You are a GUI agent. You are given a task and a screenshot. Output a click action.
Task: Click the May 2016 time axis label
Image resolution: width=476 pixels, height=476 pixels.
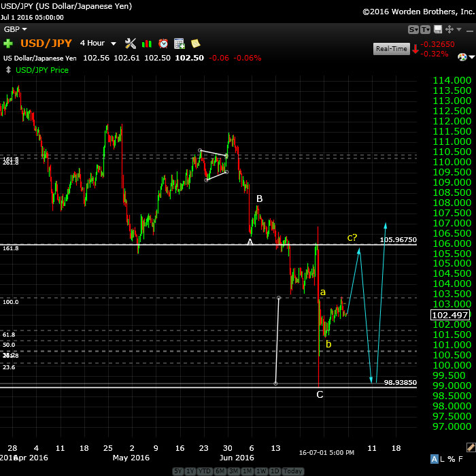pos(131,458)
